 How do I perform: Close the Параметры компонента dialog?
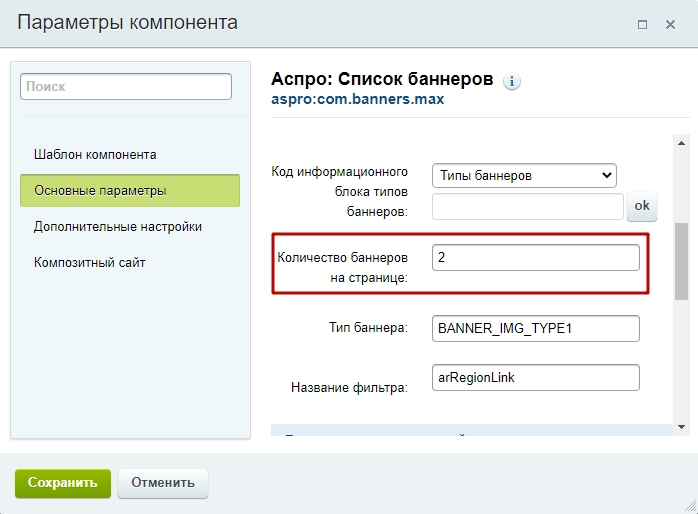[x=670, y=24]
